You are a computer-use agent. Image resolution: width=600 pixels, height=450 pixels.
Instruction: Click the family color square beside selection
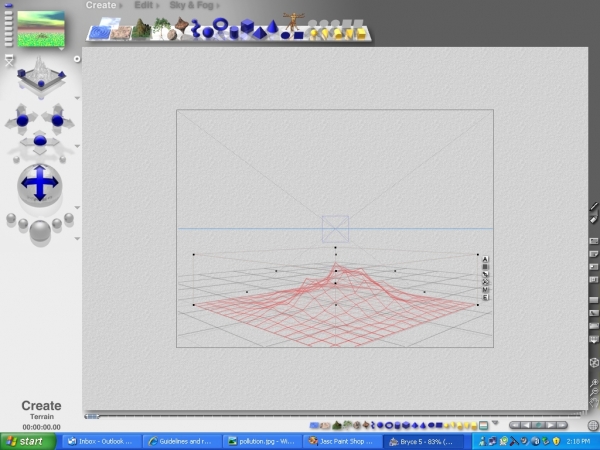tap(485, 267)
